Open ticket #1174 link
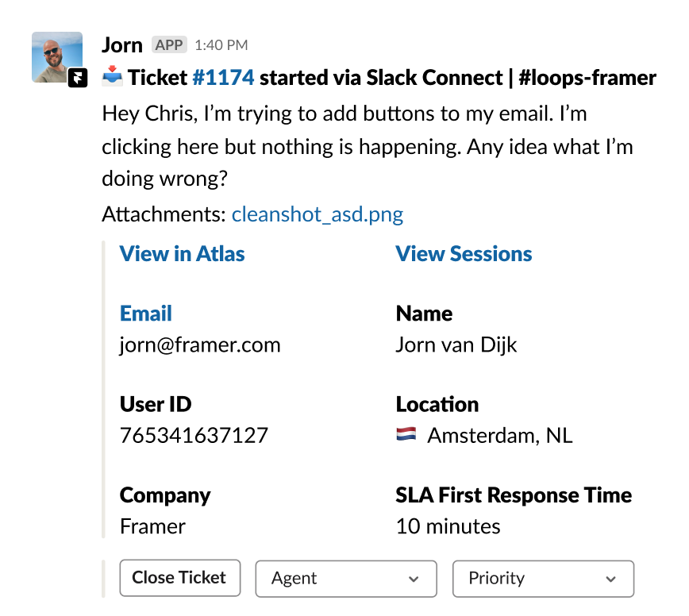This screenshot has height=616, width=689. point(223,78)
